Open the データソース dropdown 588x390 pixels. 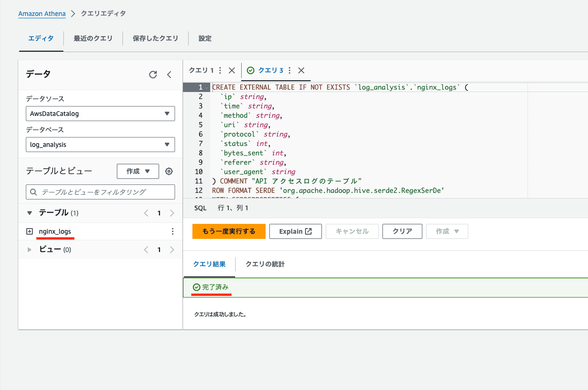tap(100, 114)
